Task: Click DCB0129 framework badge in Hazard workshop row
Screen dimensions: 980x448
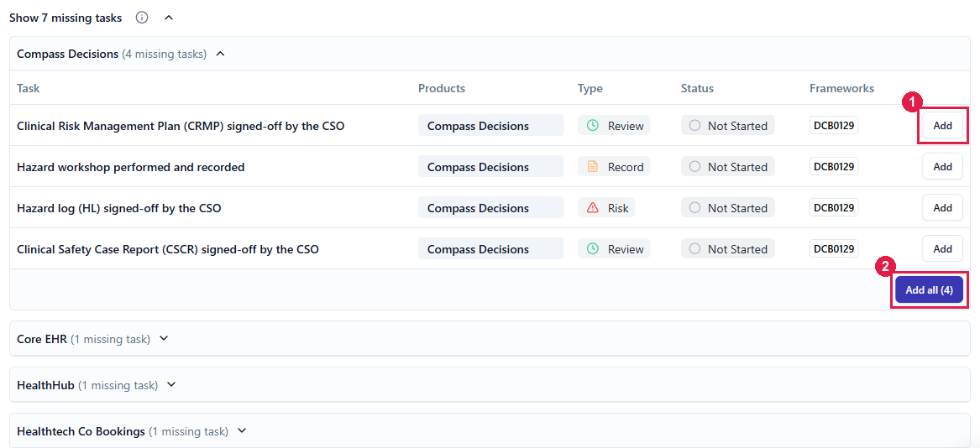Action: 834,166
